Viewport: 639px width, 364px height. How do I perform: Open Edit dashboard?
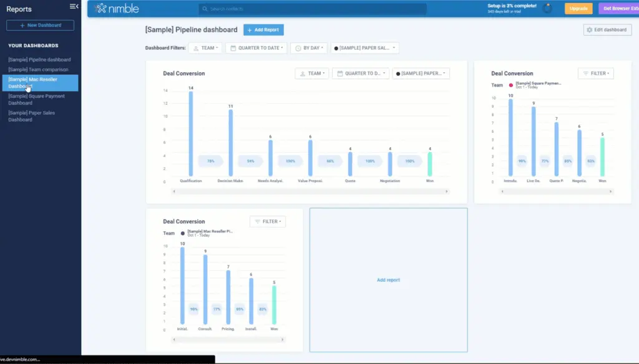click(607, 30)
